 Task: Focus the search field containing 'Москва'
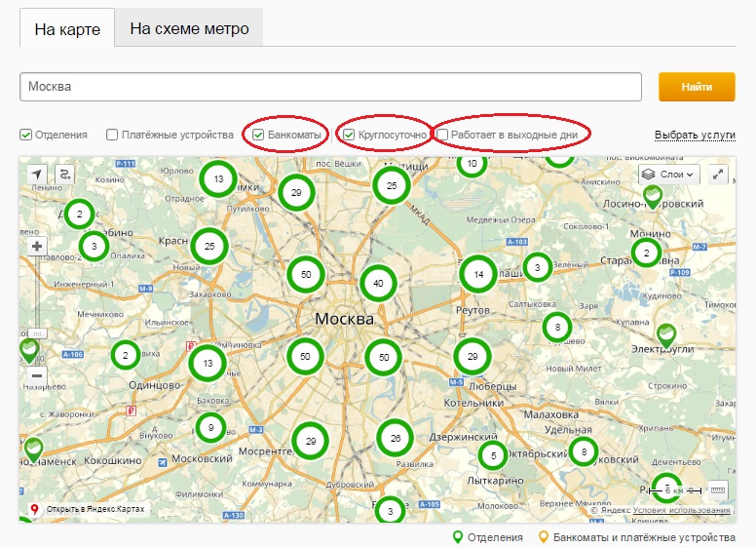(330, 87)
